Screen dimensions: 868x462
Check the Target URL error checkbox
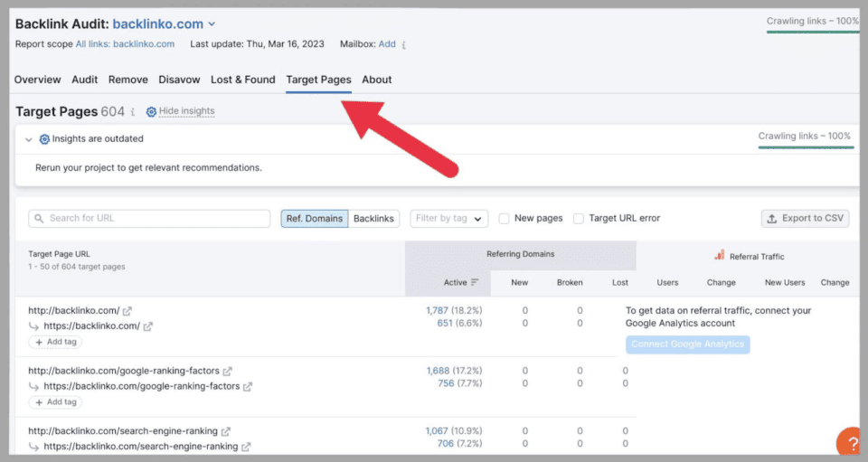click(579, 218)
